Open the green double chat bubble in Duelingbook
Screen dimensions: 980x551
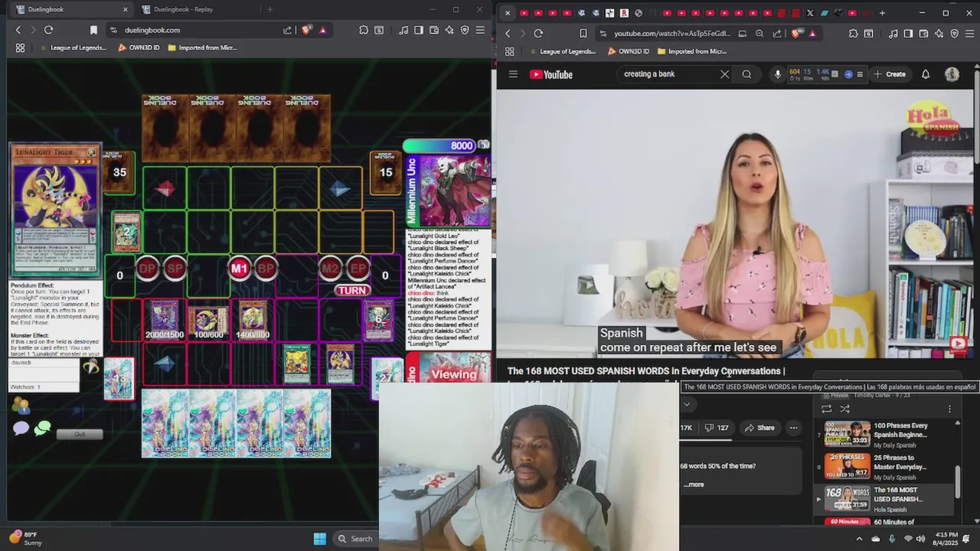(x=42, y=429)
